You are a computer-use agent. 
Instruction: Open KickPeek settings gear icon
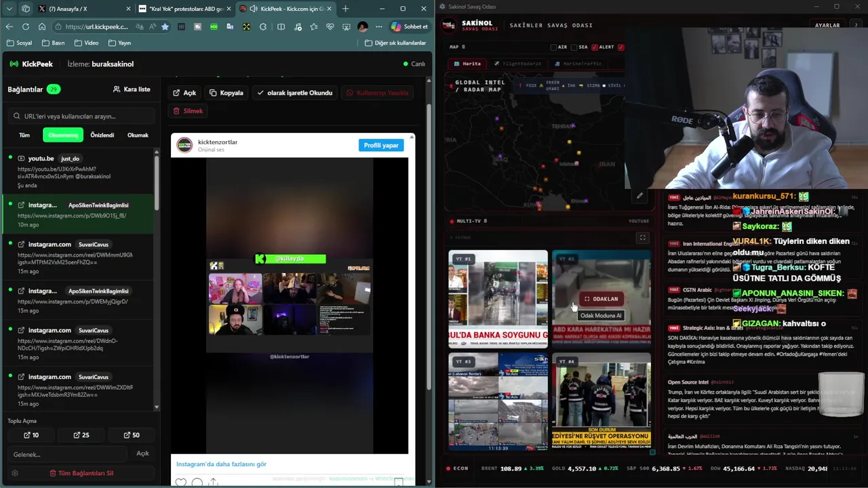[x=15, y=473]
